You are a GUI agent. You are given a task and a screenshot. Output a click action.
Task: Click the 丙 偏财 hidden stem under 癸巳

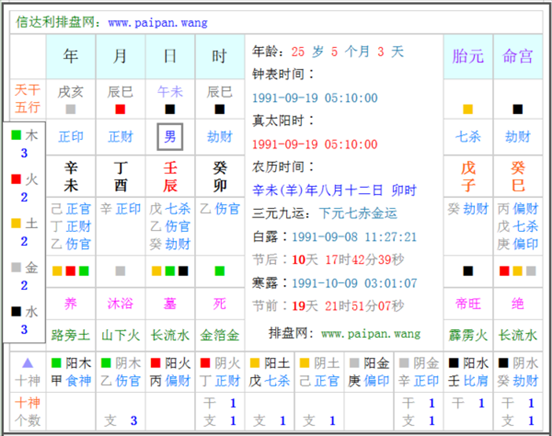tap(518, 209)
